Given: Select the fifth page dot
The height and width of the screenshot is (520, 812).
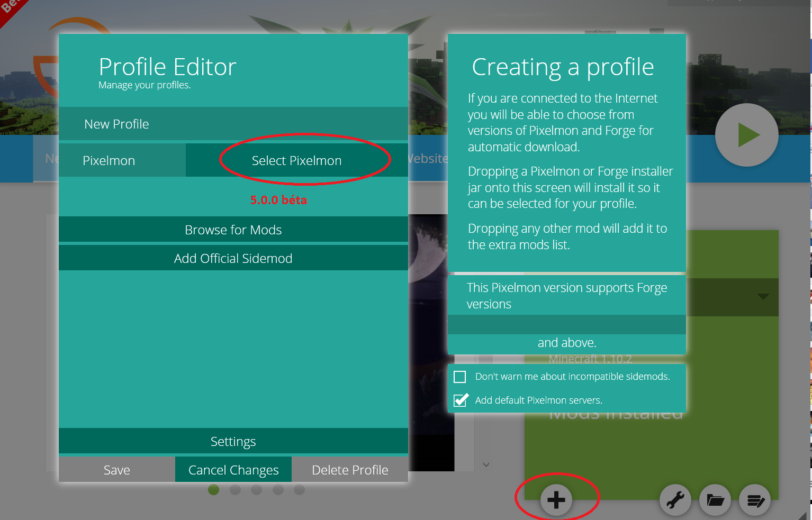Looking at the screenshot, I should pos(300,490).
